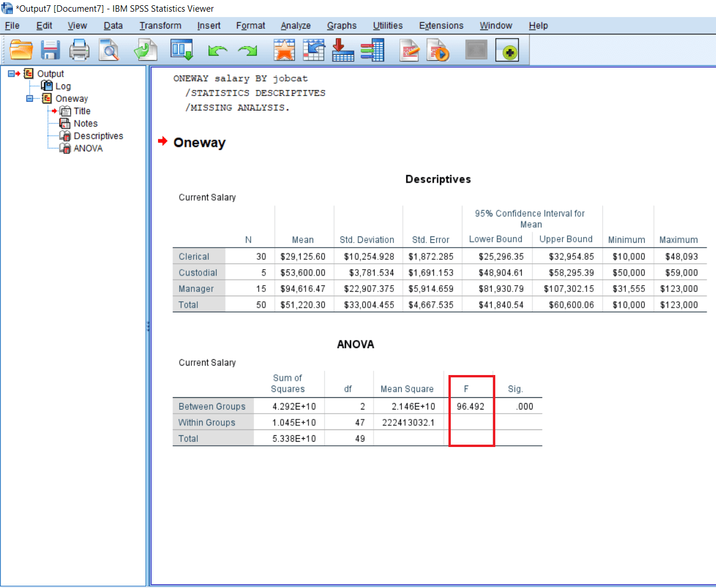Open the Analyze menu

pyautogui.click(x=296, y=26)
